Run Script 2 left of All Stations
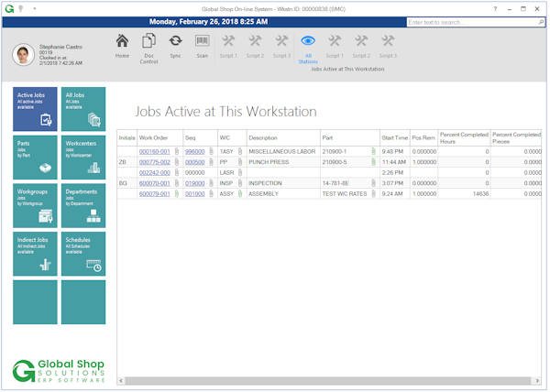Viewport: 550px width, 392px height. 255,46
